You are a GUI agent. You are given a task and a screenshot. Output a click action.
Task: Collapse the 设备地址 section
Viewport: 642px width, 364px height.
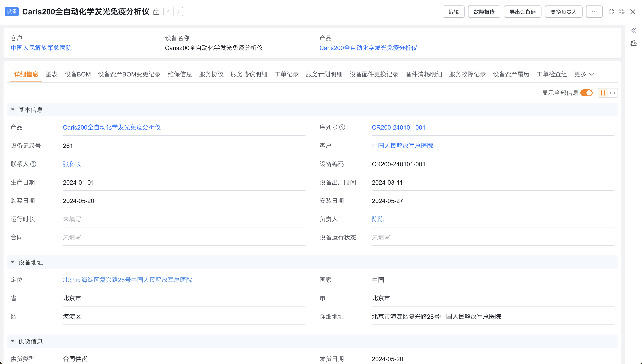pyautogui.click(x=12, y=262)
